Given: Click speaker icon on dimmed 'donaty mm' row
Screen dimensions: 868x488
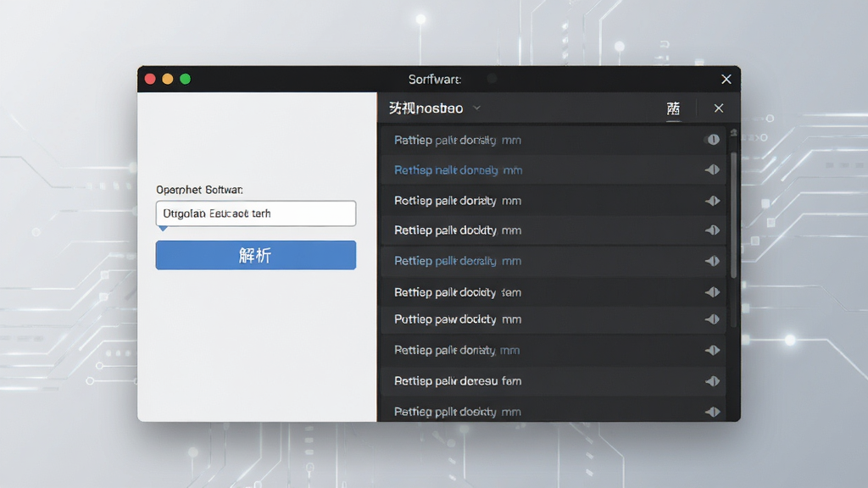Looking at the screenshot, I should (x=712, y=350).
